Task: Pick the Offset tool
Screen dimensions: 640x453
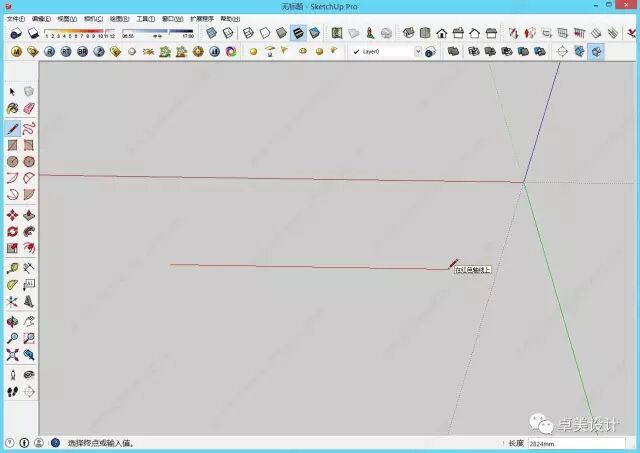Action: [29, 248]
